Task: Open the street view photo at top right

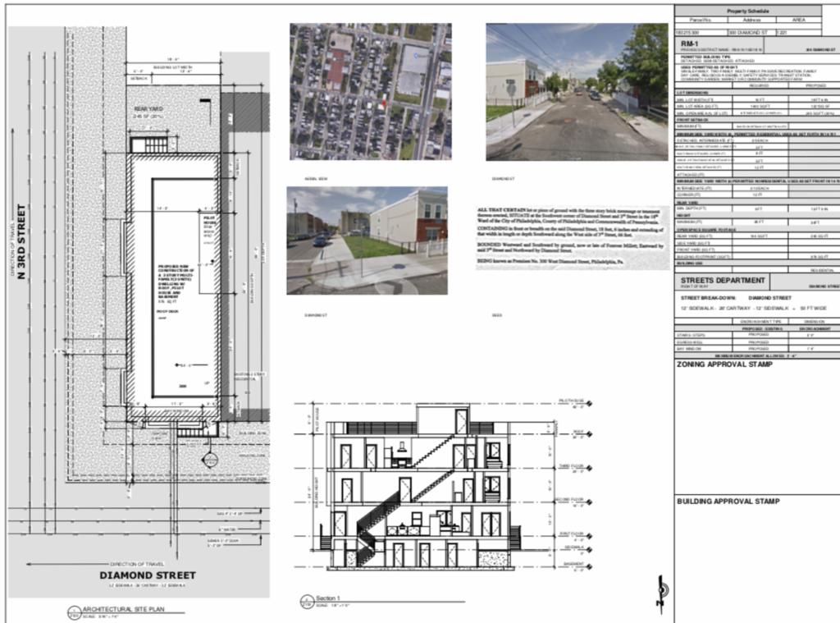Action: tap(577, 91)
